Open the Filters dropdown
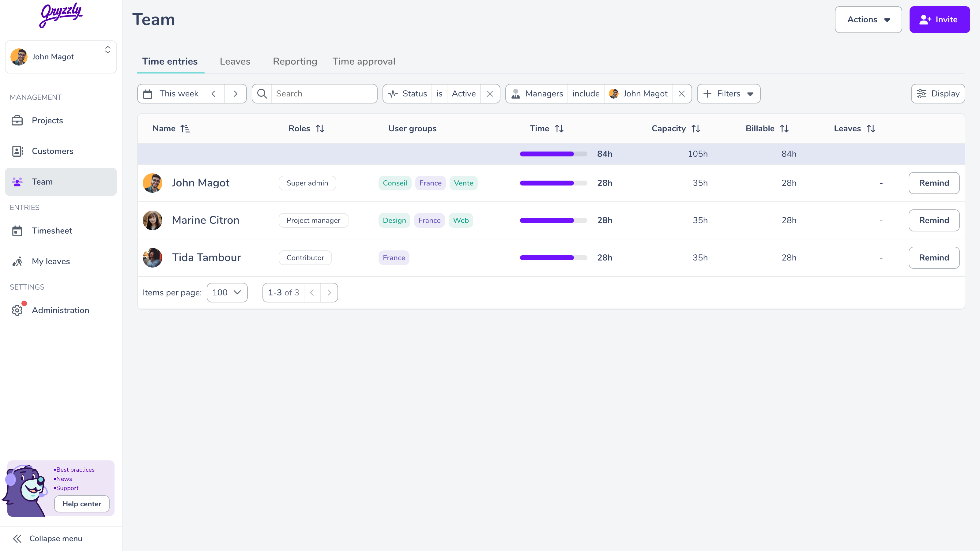980x551 pixels. tap(728, 94)
